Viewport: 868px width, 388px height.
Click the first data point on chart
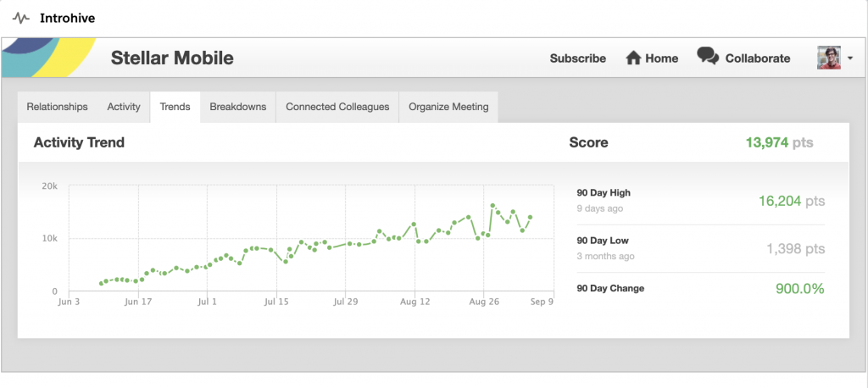pos(102,284)
